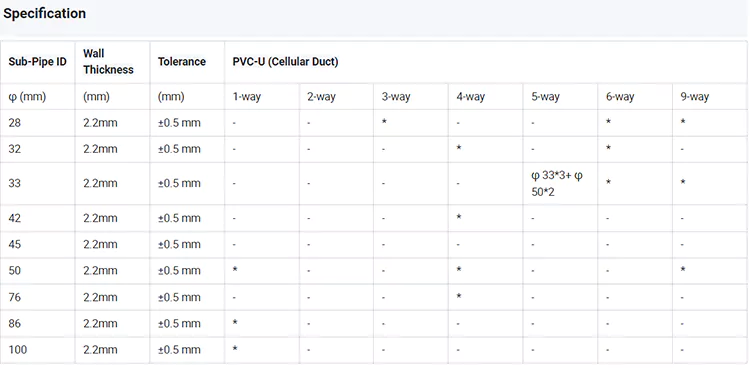Image resolution: width=750 pixels, height=371 pixels.
Task: Select the Sub-Pipe ID column header
Action: tap(37, 62)
